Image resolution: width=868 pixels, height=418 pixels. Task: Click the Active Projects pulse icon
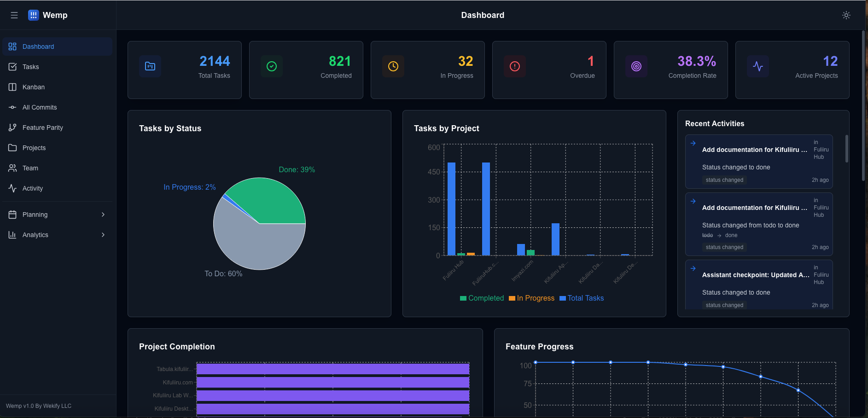[x=758, y=66]
